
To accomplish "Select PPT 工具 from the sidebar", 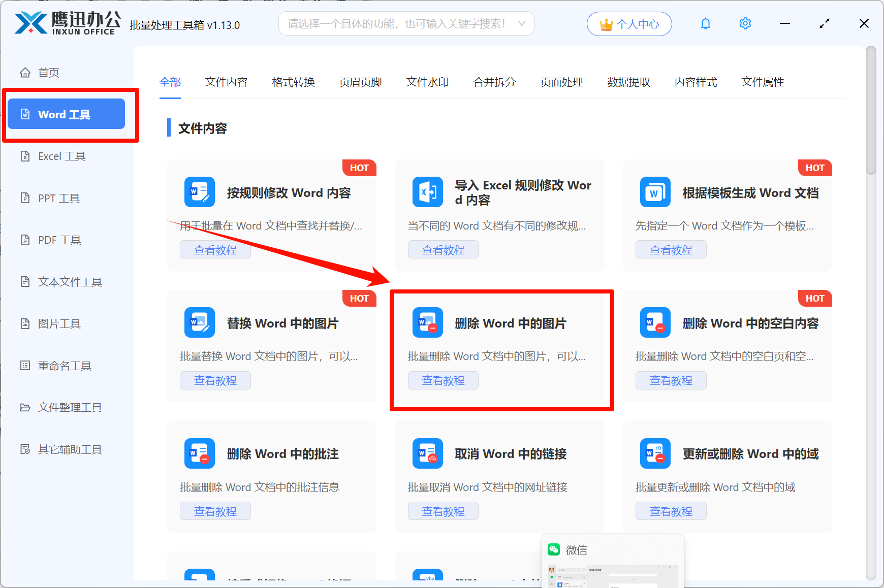I will [58, 198].
